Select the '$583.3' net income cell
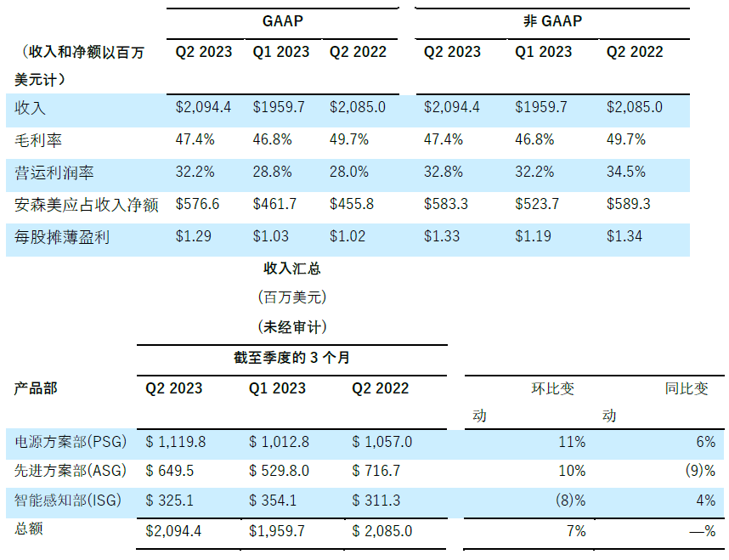Image resolution: width=729 pixels, height=560 pixels. click(446, 204)
